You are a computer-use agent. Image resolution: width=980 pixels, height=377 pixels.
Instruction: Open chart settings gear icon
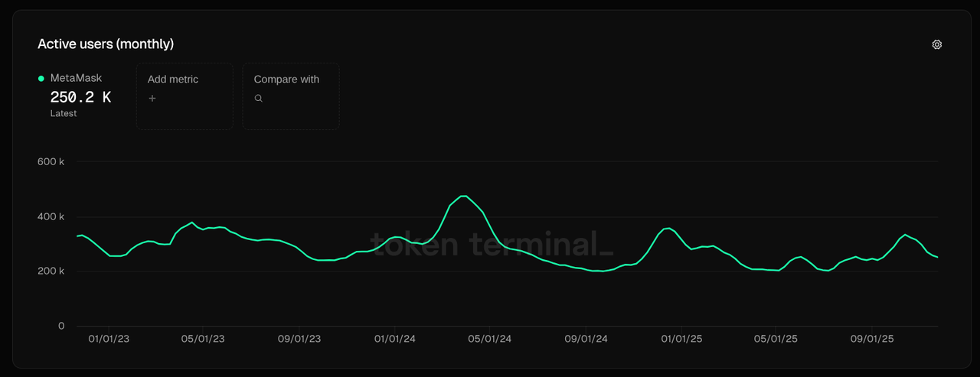936,44
